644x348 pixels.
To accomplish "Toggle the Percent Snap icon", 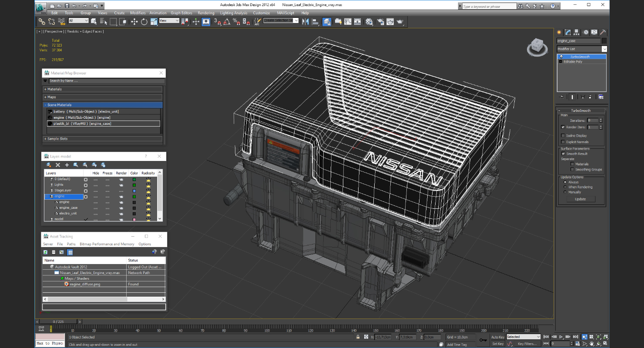I will point(236,22).
